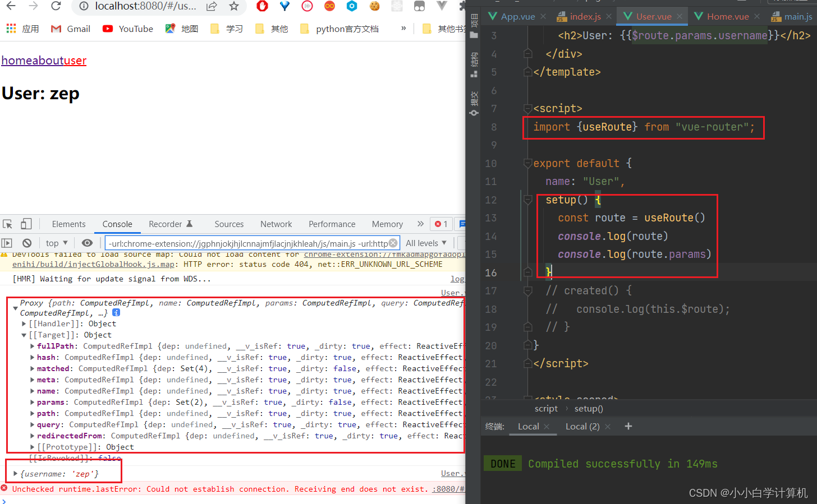Open the site information icon in address bar

point(84,6)
